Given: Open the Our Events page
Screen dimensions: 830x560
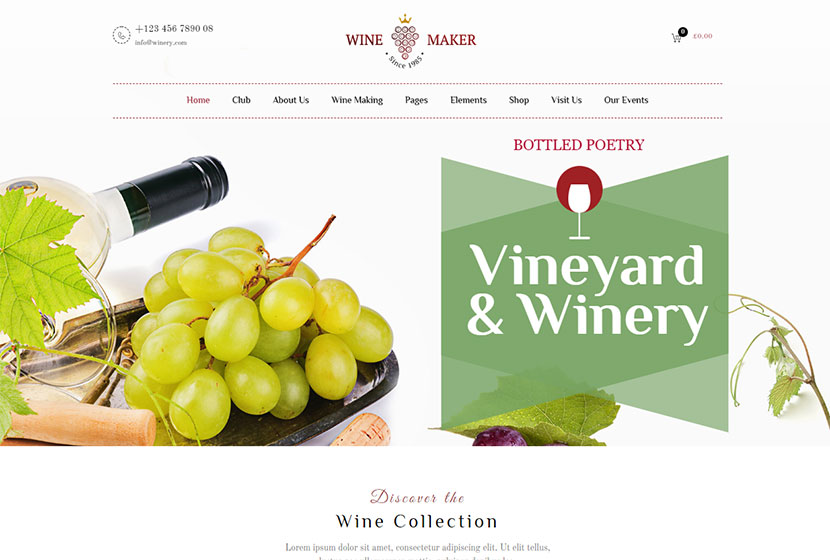Looking at the screenshot, I should pos(626,100).
